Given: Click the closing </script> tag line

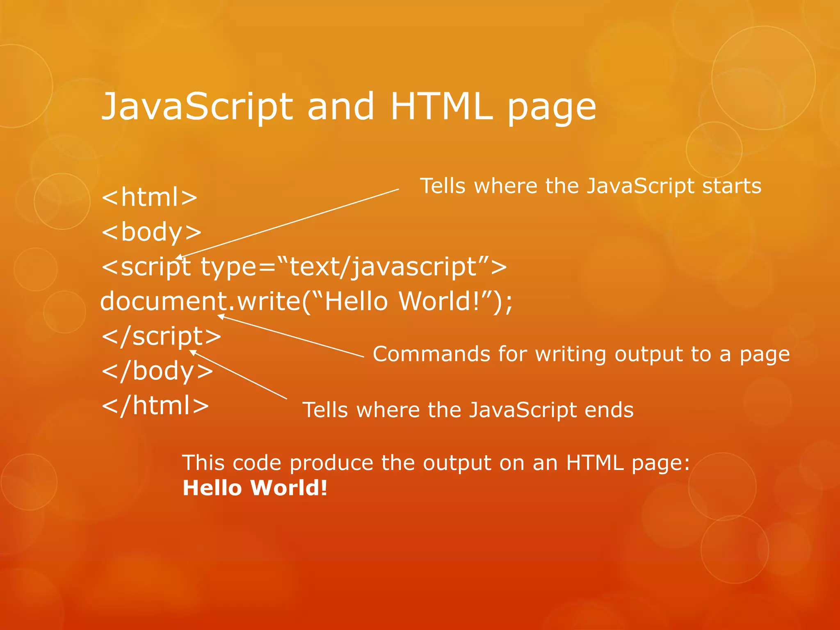Looking at the screenshot, I should [162, 337].
